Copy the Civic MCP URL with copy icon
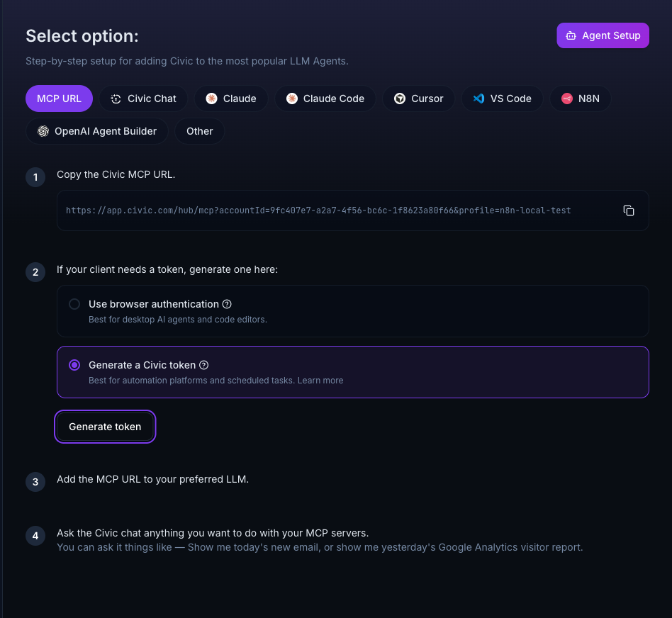The image size is (672, 618). point(628,210)
